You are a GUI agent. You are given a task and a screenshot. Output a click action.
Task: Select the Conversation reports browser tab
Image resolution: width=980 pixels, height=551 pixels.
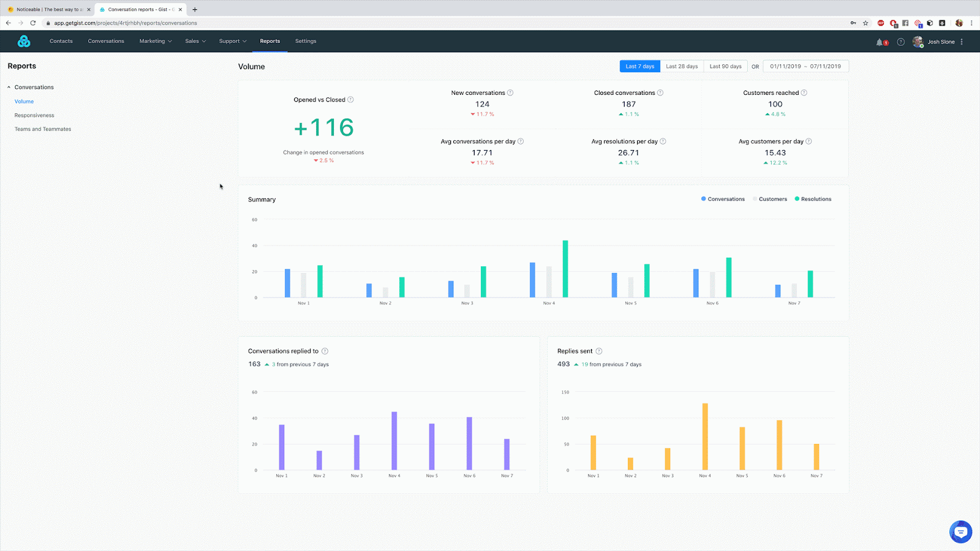click(140, 9)
